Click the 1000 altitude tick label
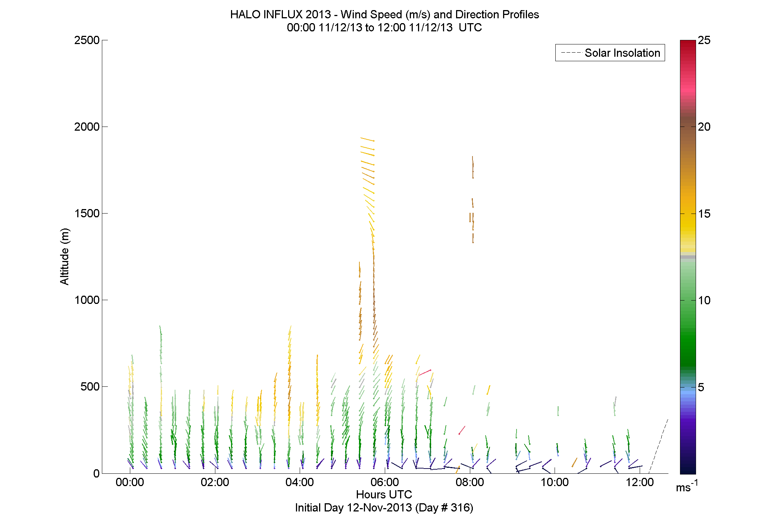The image size is (783, 532). (x=87, y=300)
